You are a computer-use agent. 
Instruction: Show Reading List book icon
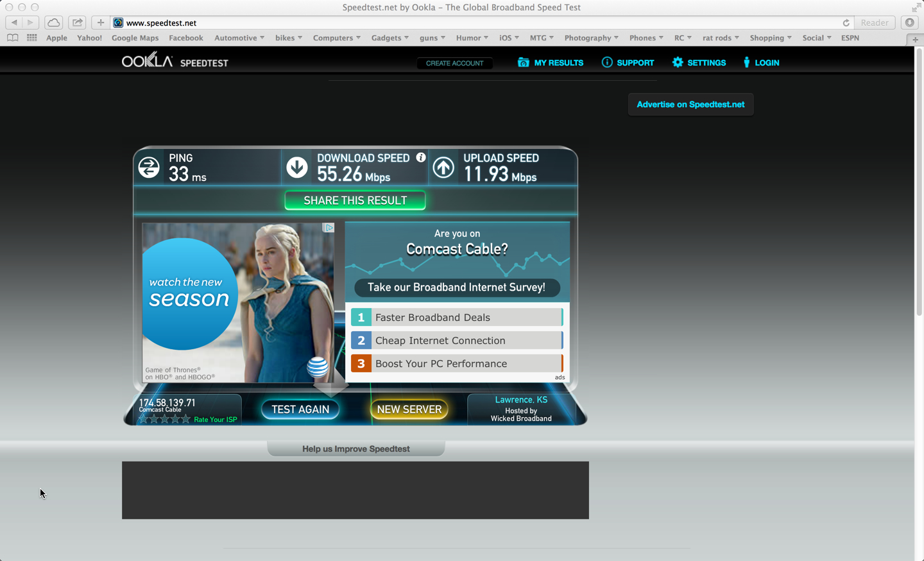coord(13,38)
